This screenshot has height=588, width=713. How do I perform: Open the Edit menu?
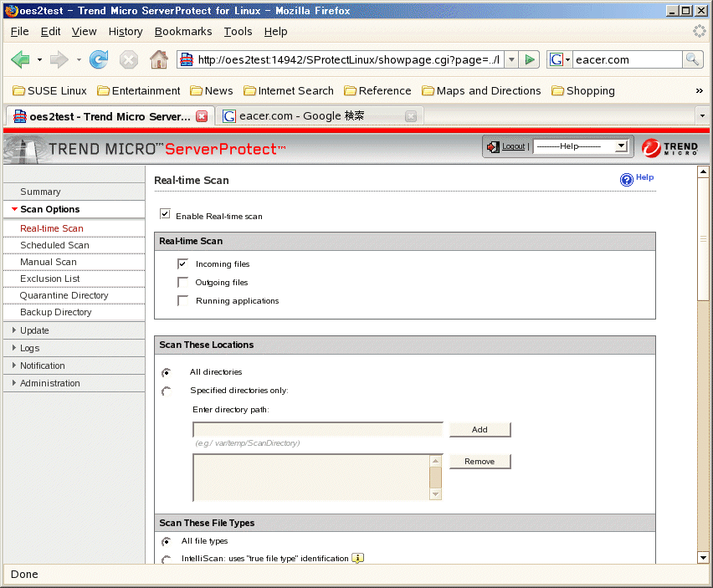pyautogui.click(x=50, y=31)
